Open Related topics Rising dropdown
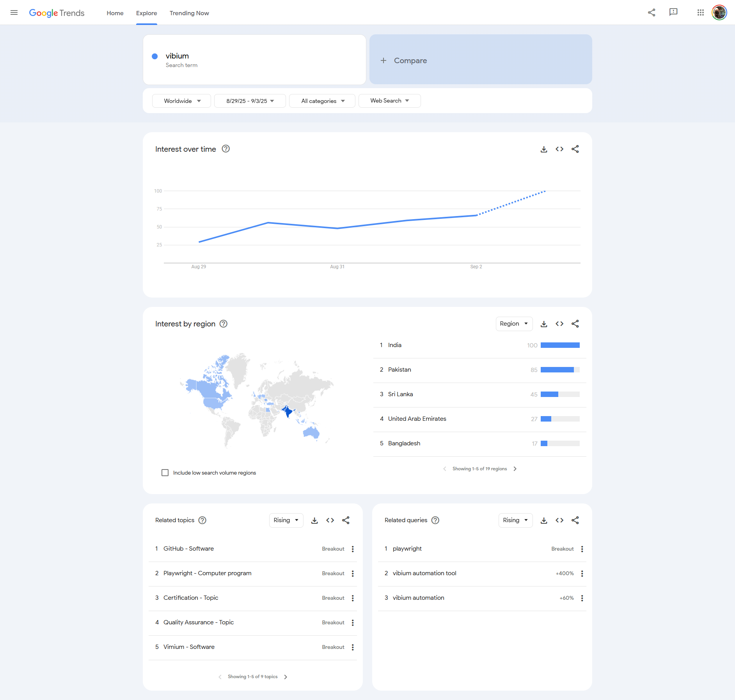Viewport: 735px width, 700px height. pyautogui.click(x=286, y=520)
